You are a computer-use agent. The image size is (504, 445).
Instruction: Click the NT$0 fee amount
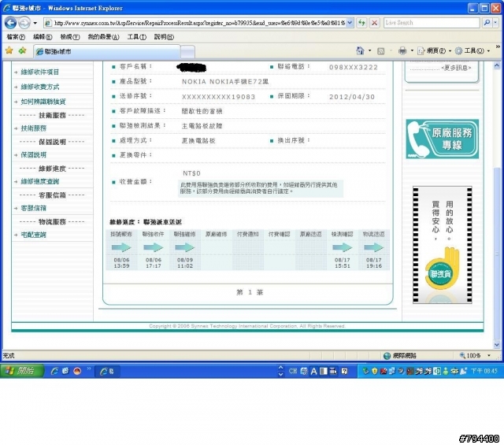click(191, 173)
